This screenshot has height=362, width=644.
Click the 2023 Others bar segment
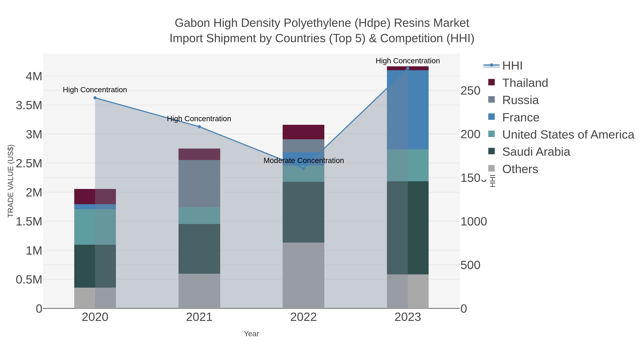click(x=408, y=291)
